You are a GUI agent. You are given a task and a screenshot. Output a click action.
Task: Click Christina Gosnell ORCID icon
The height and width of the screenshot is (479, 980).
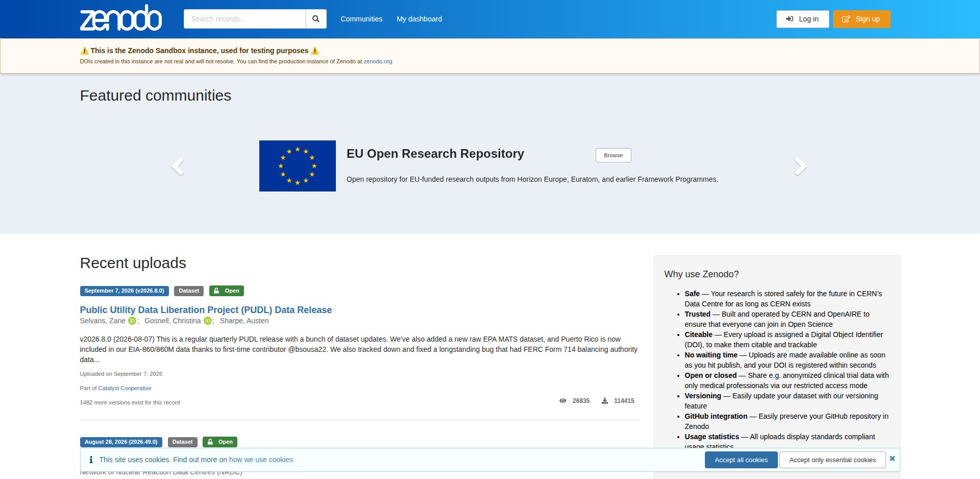(208, 321)
